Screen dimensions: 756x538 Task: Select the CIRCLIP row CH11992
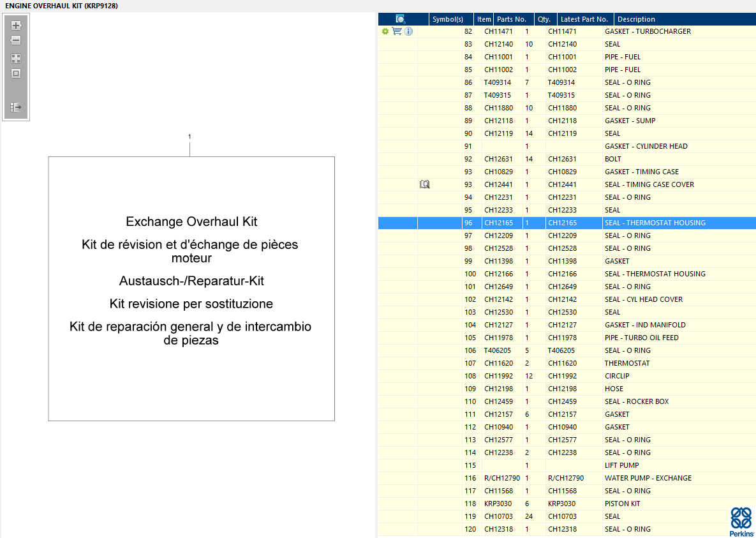click(x=567, y=376)
